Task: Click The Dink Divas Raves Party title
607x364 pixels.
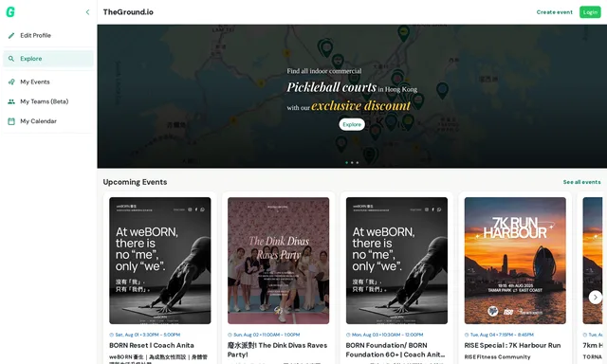Action: point(277,350)
